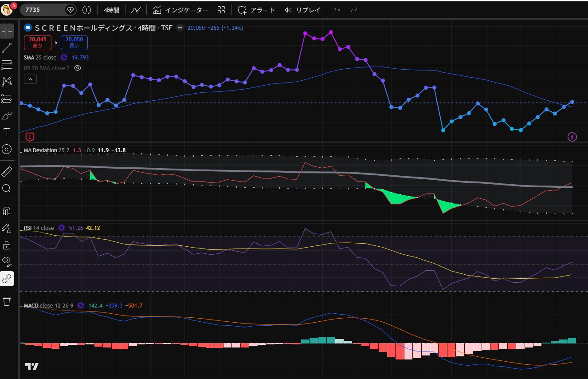Click the 7735 symbol search field
588x379 pixels.
44,10
